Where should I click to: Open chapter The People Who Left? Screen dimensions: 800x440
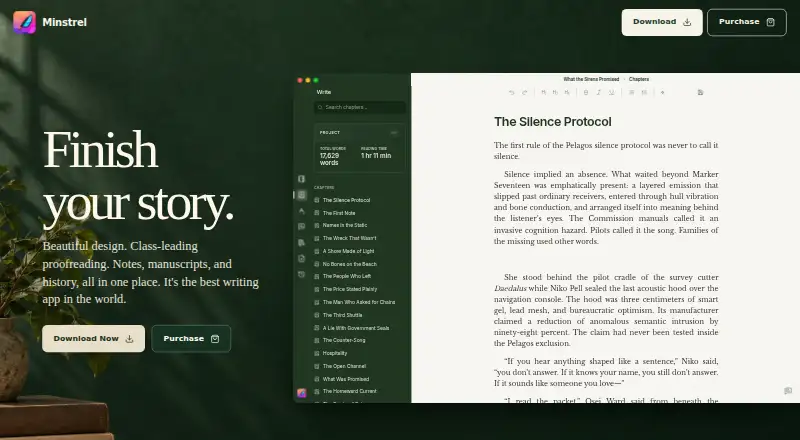tap(359, 277)
